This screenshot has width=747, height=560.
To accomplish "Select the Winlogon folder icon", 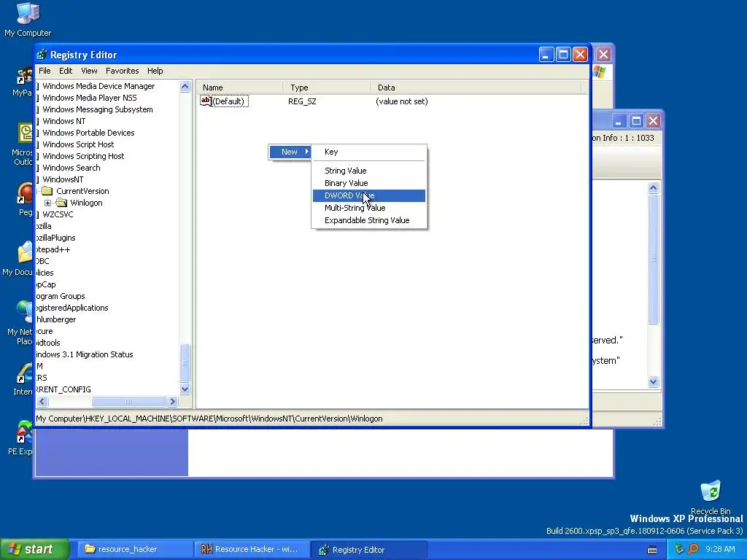I will (x=61, y=203).
